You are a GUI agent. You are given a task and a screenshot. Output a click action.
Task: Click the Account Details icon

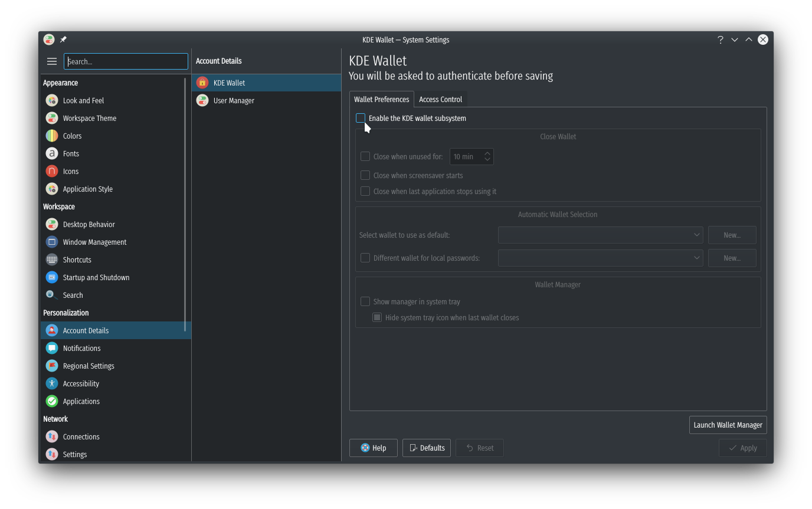(52, 330)
